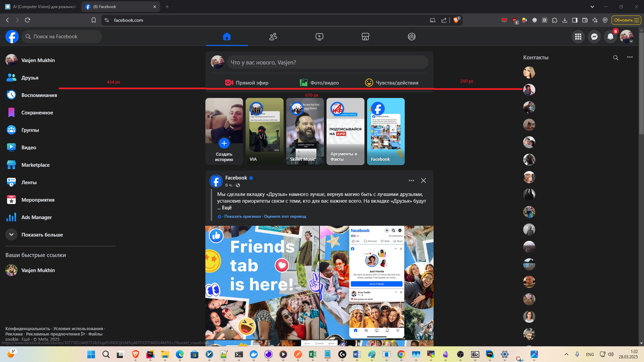
Task: Open the Аргументы и Факты story
Action: [x=345, y=132]
